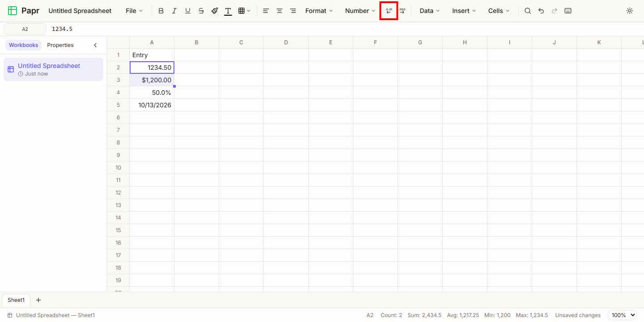Toggle light/dark theme
644x322 pixels.
click(630, 11)
